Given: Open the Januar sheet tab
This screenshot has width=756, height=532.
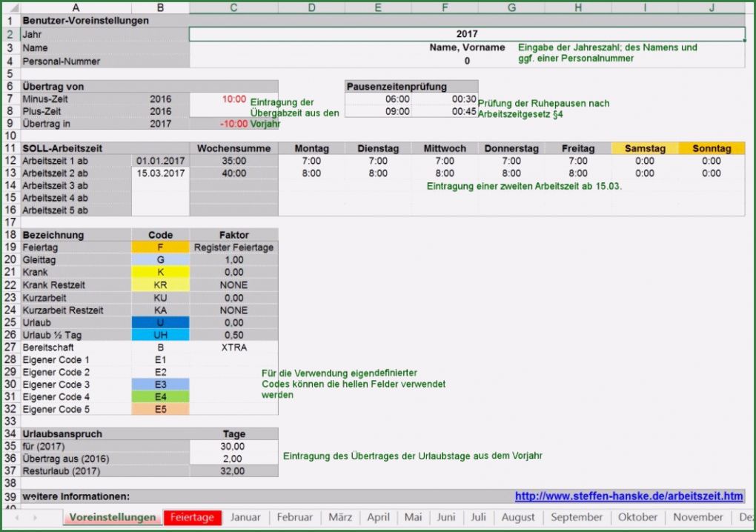Looking at the screenshot, I should tap(245, 517).
